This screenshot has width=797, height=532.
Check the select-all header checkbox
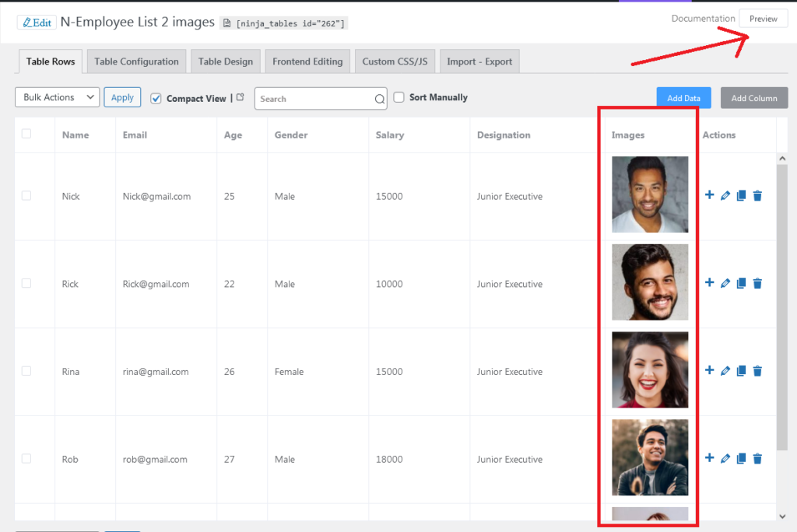tap(26, 134)
